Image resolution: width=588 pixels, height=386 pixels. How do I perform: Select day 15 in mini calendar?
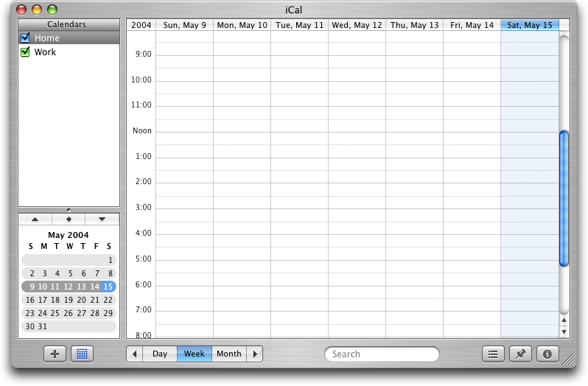[108, 287]
